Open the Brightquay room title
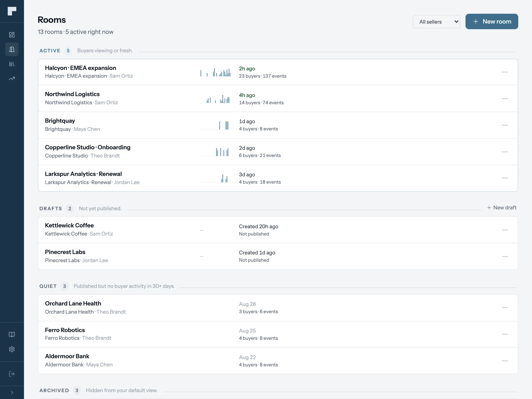 tap(60, 121)
